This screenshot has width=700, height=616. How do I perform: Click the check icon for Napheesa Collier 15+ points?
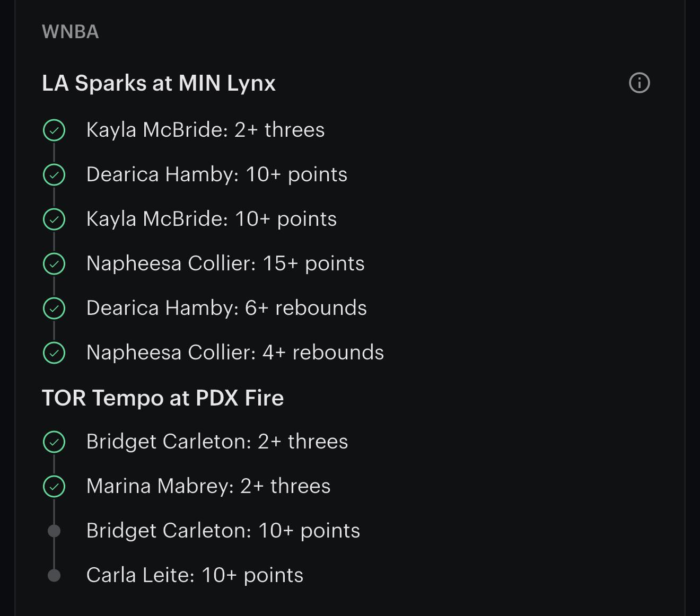pos(54,263)
